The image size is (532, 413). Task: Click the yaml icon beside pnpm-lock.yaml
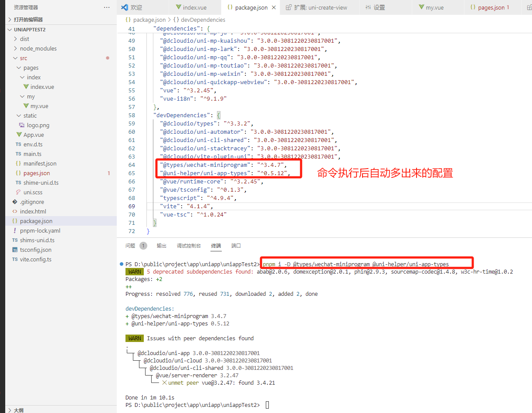15,230
